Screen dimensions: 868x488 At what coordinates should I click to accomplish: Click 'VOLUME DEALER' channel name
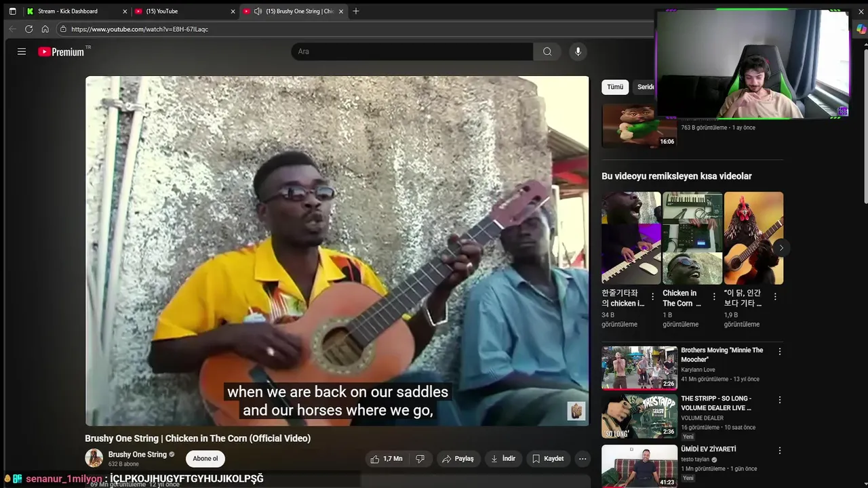(x=702, y=418)
